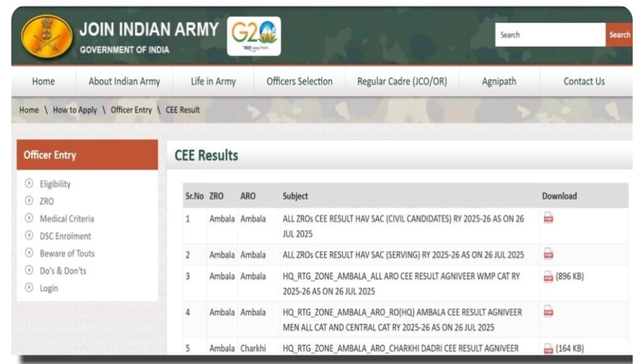Click the bullet icon beside Login
This screenshot has width=644, height=364.
(x=29, y=287)
